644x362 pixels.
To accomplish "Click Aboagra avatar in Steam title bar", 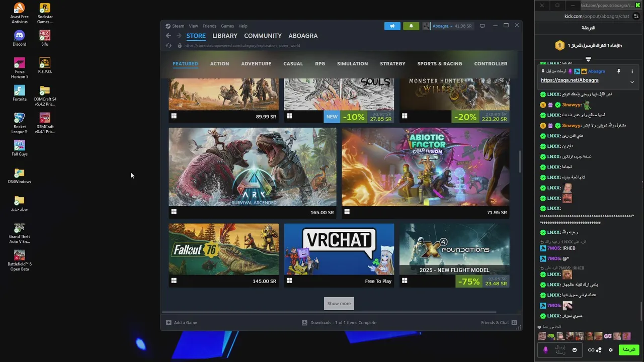I will [427, 26].
